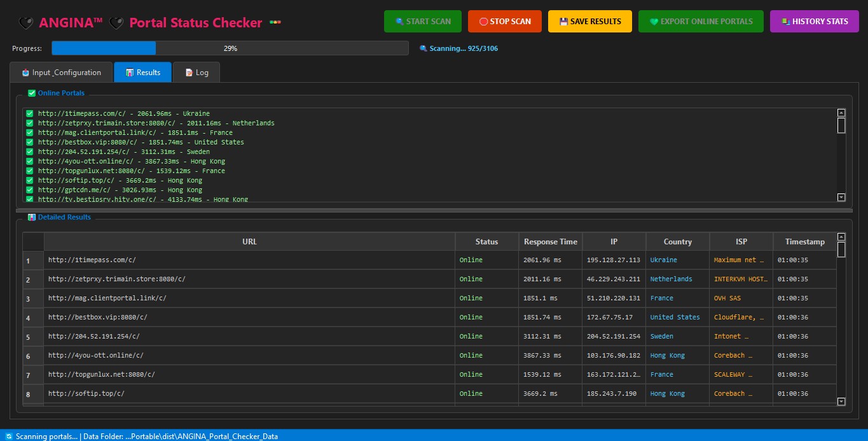Screen dimensions: 868x441
Task: Click the status bar scanning refresh icon
Action: pos(8,436)
